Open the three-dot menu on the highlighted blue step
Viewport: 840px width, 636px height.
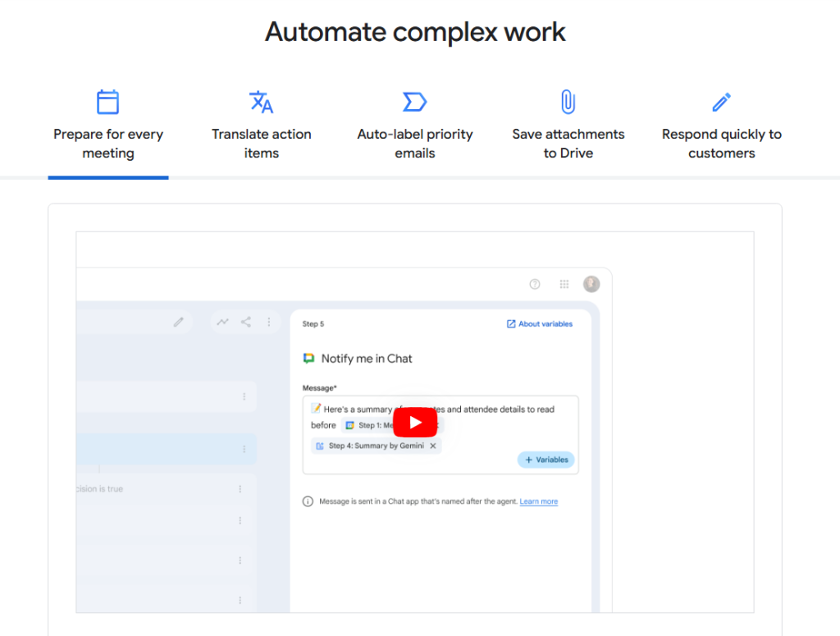(x=244, y=449)
